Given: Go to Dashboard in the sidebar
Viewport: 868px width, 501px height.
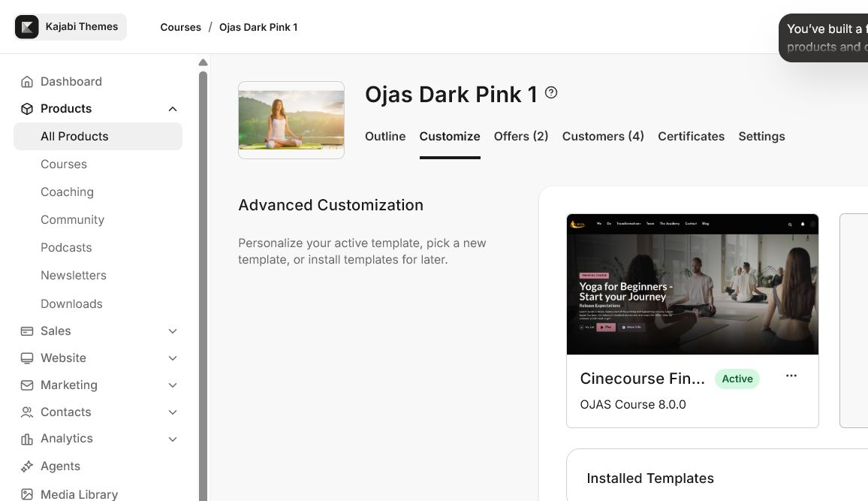Looking at the screenshot, I should [x=71, y=82].
